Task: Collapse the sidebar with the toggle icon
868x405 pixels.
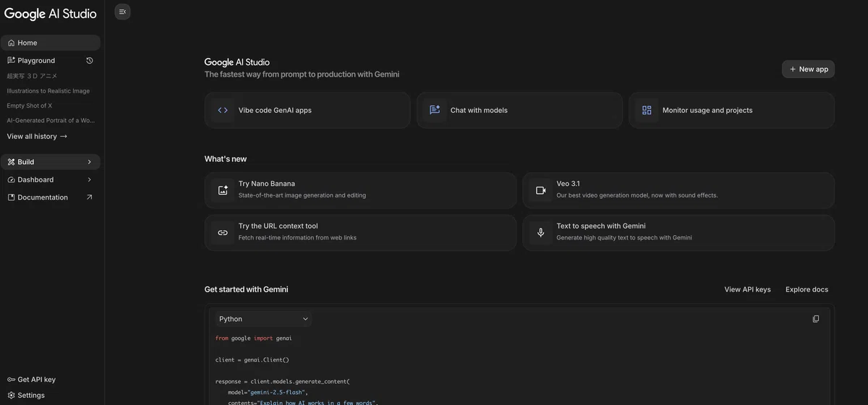Action: click(122, 12)
